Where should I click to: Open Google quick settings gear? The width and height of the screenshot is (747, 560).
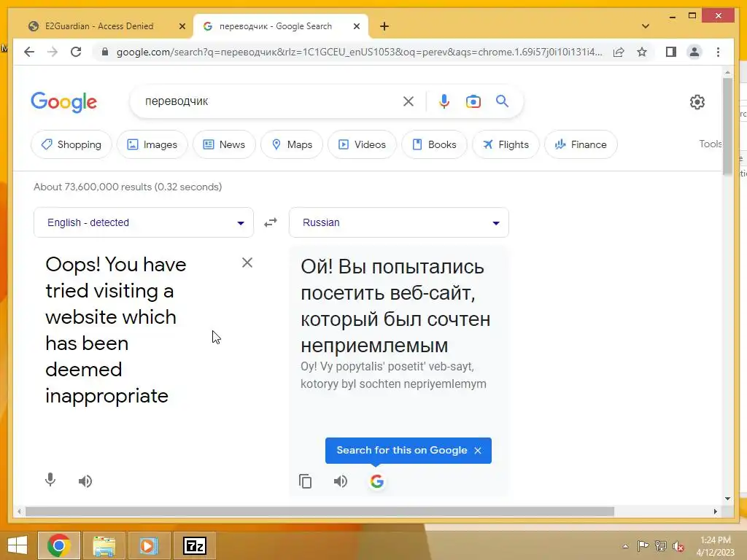[x=697, y=102]
